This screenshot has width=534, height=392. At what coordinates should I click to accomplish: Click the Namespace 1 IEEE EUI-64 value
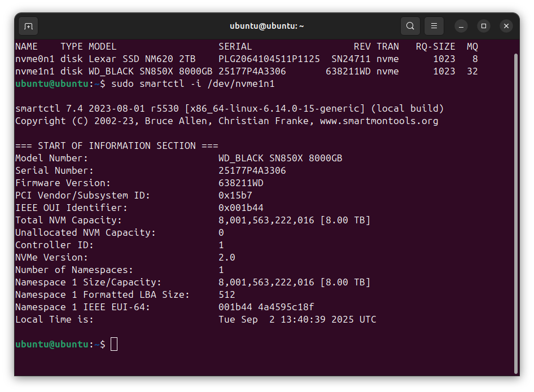click(x=266, y=307)
